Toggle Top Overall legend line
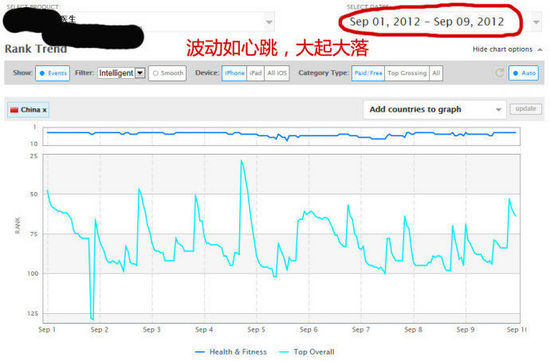This screenshot has width=550, height=361. tap(306, 352)
